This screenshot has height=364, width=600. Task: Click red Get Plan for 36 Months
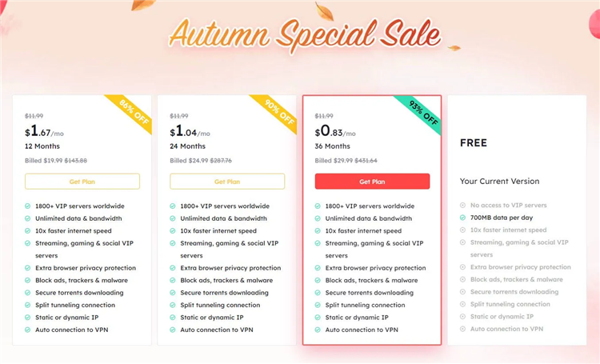(x=372, y=182)
